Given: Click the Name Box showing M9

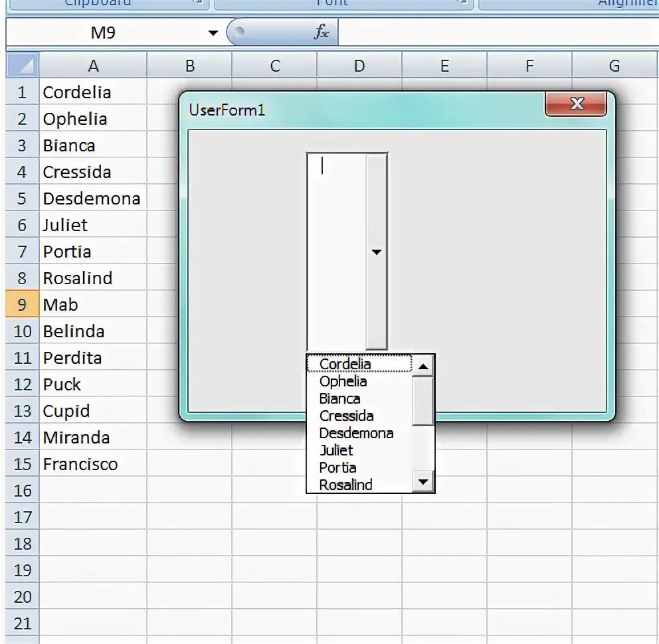Looking at the screenshot, I should [103, 33].
